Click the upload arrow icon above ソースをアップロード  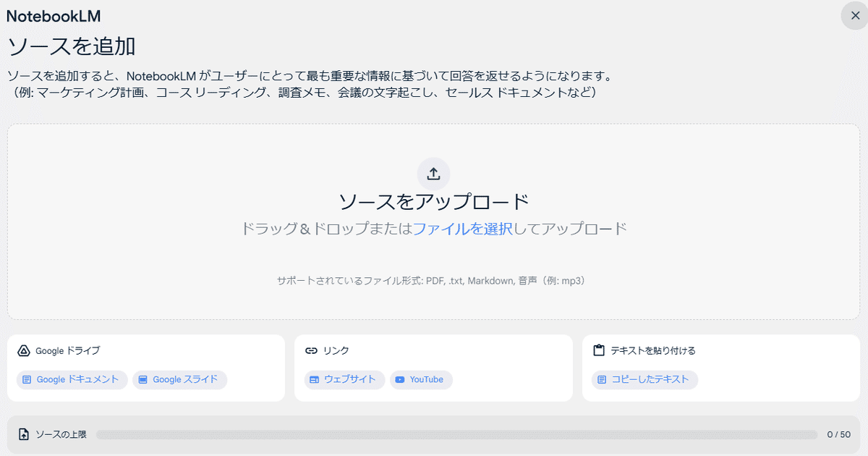(x=433, y=173)
